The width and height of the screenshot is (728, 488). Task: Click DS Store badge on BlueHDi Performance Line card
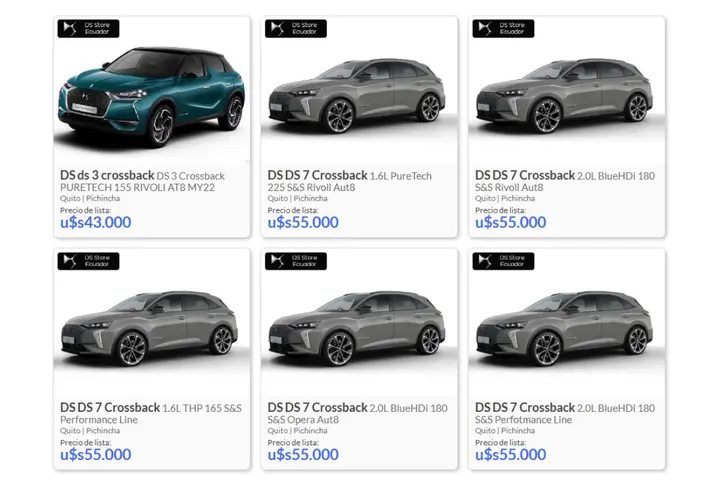pyautogui.click(x=503, y=261)
